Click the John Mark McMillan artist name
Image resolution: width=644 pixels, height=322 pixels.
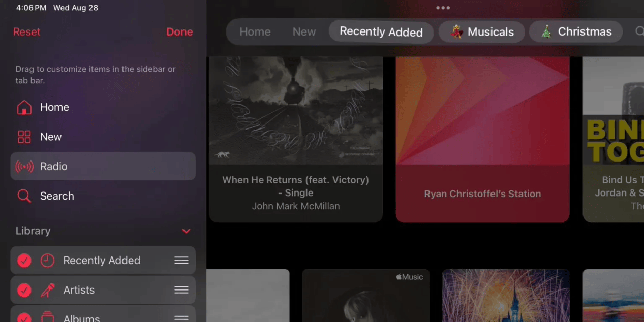point(296,206)
